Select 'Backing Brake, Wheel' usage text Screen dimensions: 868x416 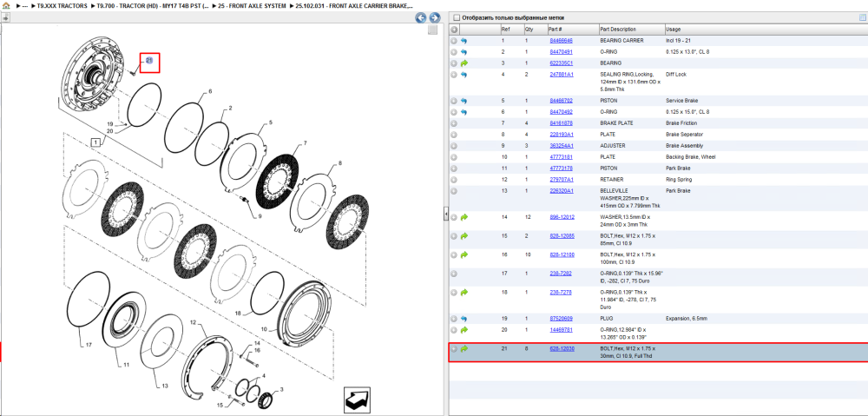coord(691,157)
